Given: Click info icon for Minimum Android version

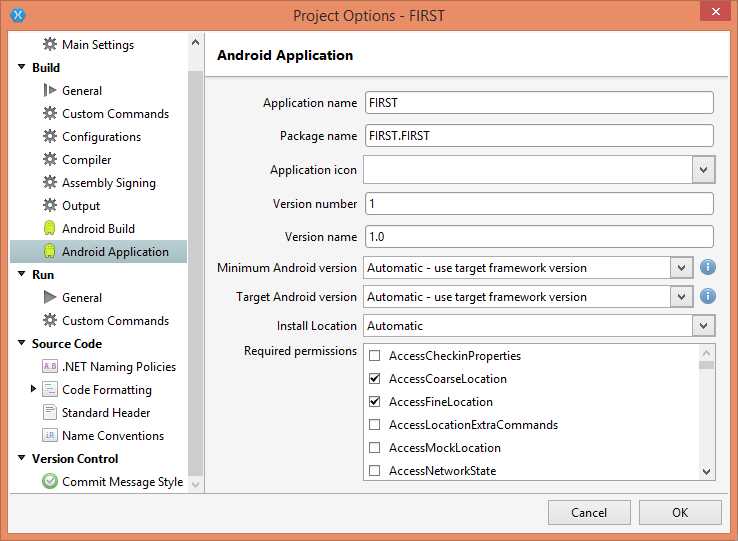Looking at the screenshot, I should [x=708, y=267].
